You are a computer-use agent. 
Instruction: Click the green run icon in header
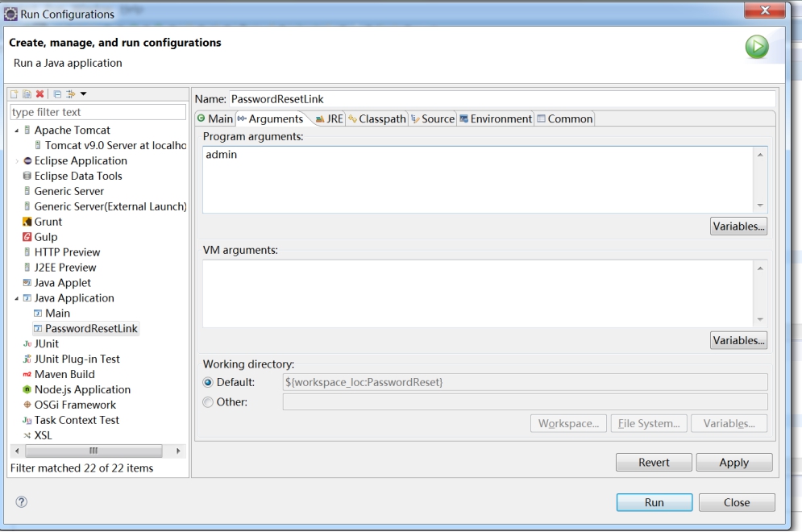point(757,47)
